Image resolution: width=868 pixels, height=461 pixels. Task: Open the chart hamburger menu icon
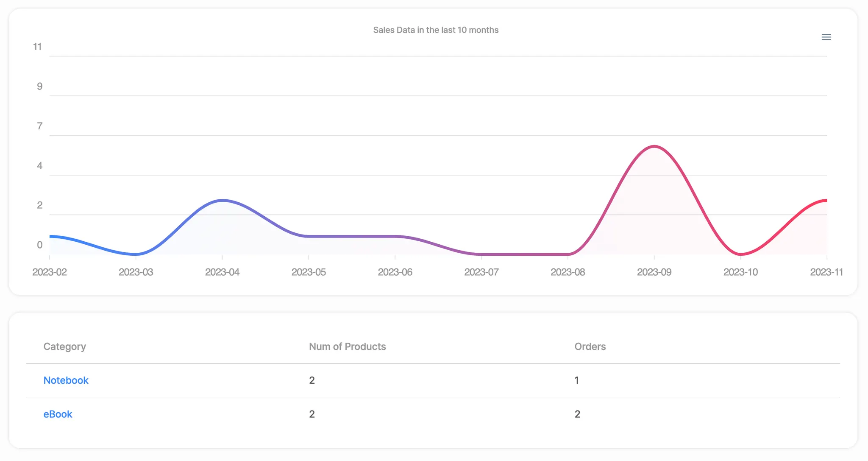click(826, 37)
